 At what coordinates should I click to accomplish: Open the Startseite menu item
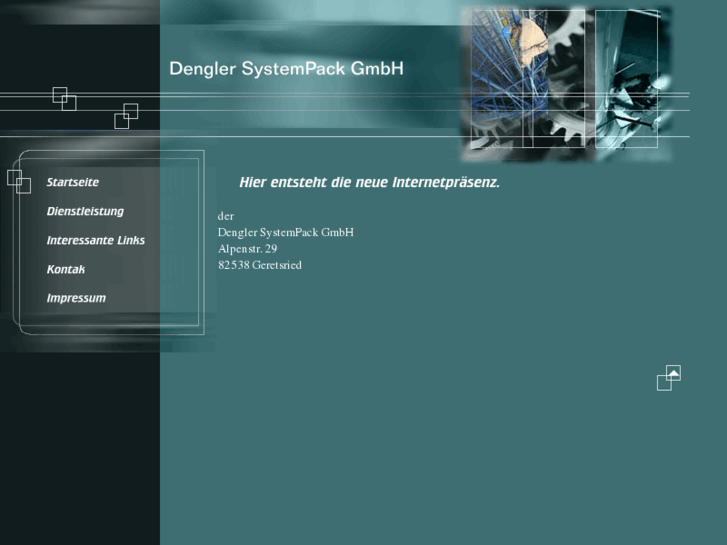(x=73, y=182)
